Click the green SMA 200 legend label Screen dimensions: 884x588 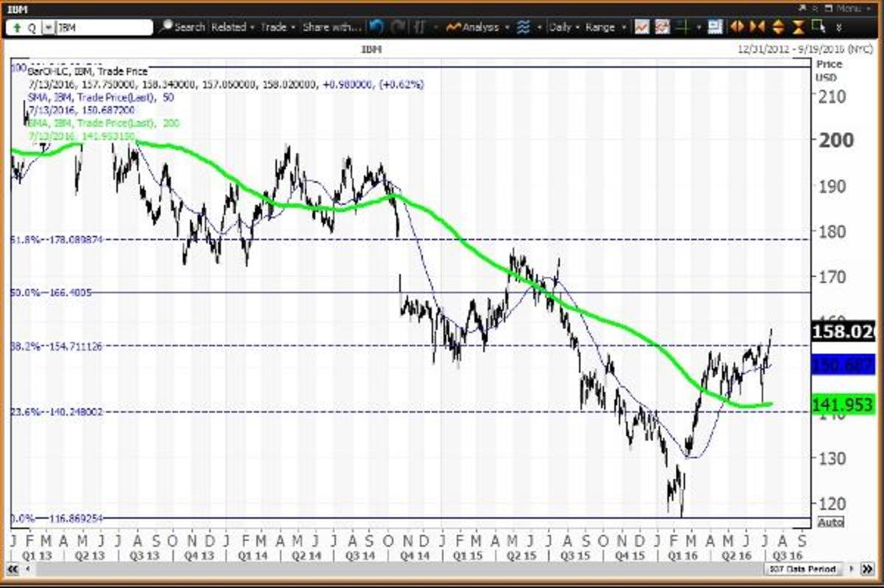pyautogui.click(x=104, y=123)
